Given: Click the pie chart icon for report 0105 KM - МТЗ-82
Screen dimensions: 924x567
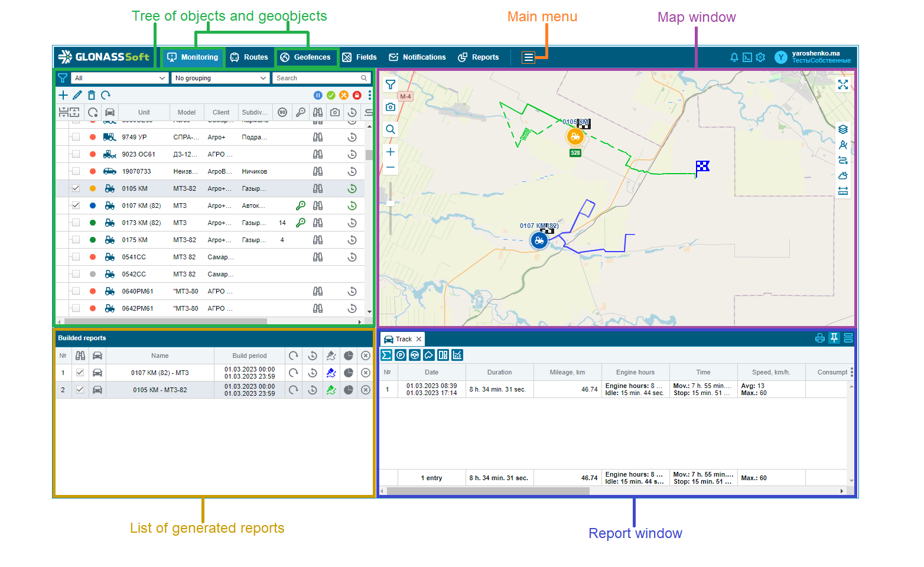Looking at the screenshot, I should (349, 390).
